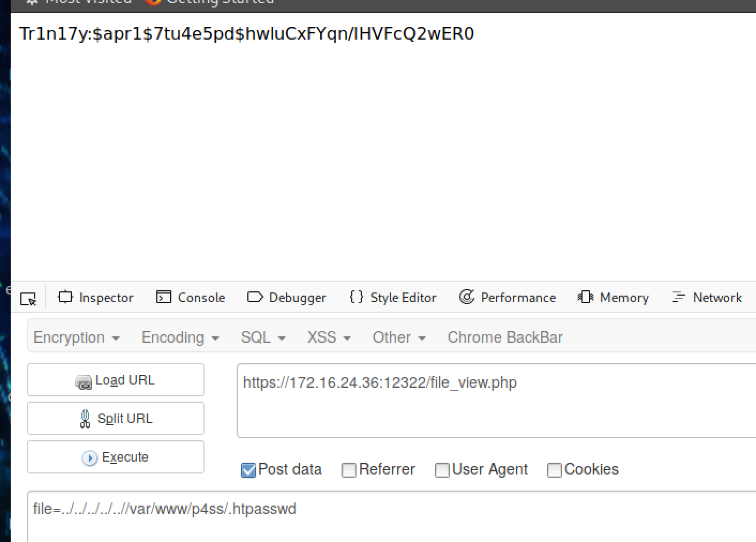
Task: Switch to the Network tab
Action: (707, 297)
